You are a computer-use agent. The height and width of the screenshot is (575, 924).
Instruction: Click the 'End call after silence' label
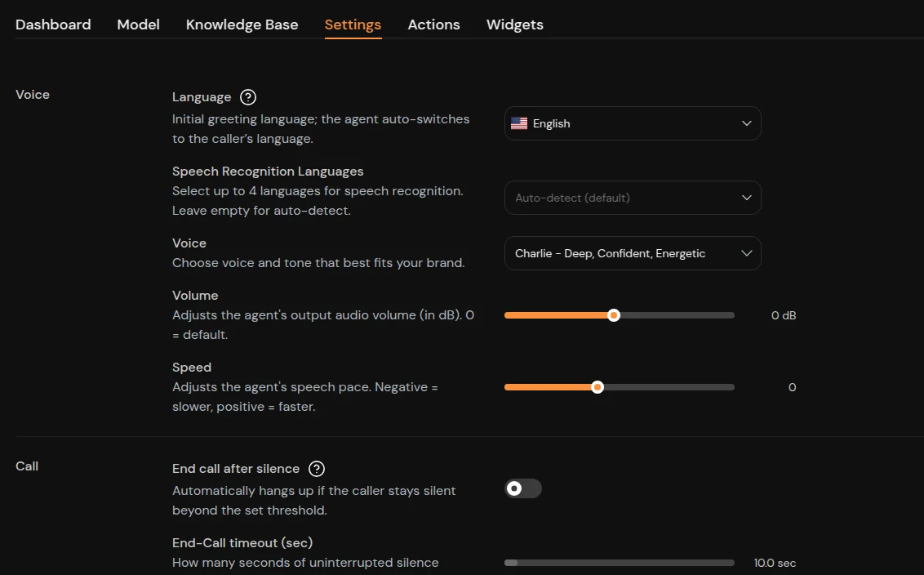[x=236, y=468]
